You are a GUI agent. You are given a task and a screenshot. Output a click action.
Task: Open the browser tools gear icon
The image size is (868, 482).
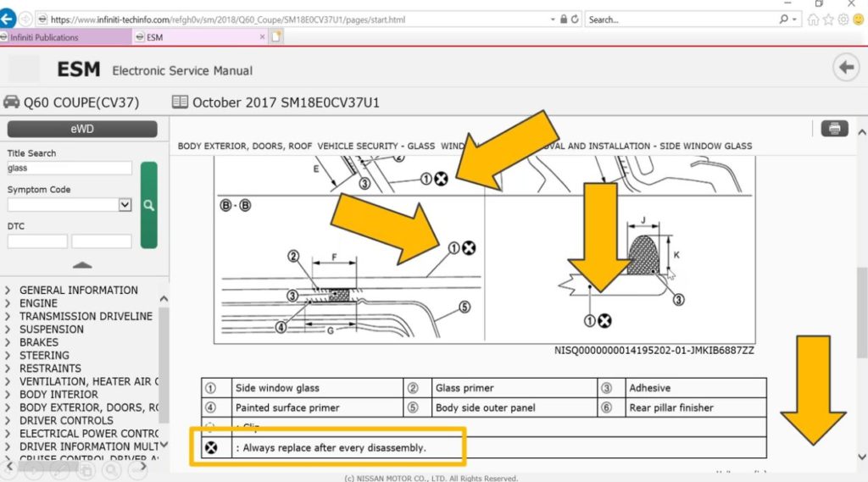click(843, 20)
